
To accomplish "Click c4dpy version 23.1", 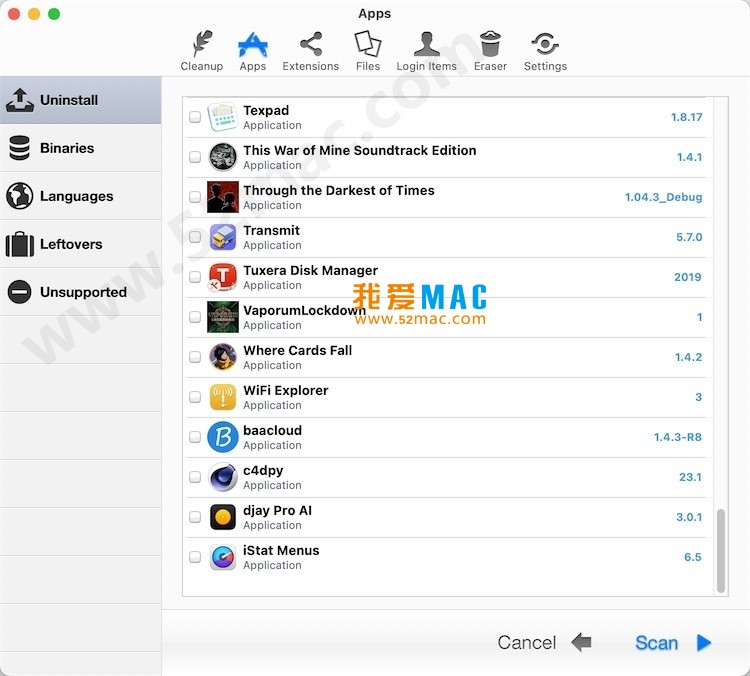I will [x=690, y=477].
